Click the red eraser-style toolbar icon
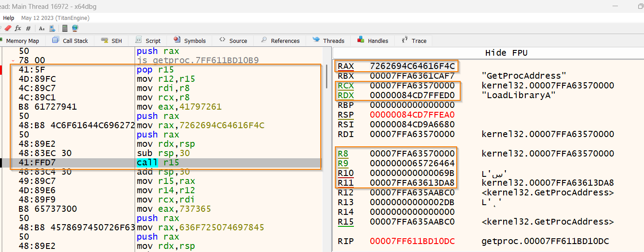 tap(8, 28)
